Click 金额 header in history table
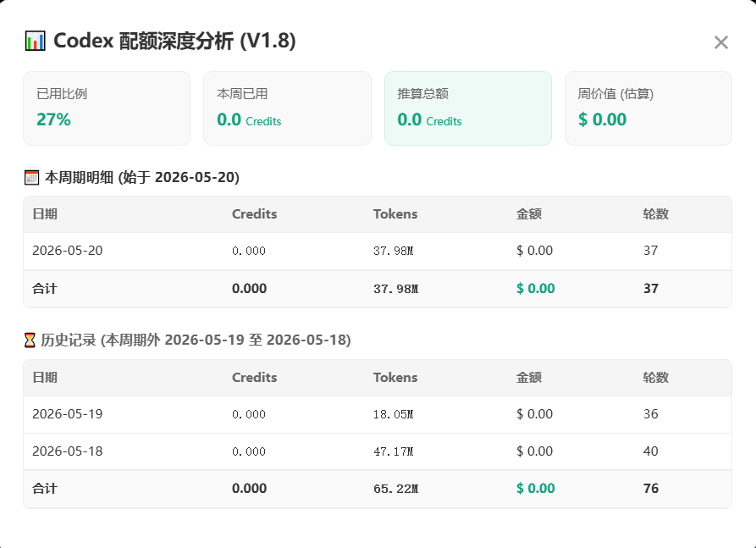Image resolution: width=756 pixels, height=548 pixels. [x=529, y=378]
